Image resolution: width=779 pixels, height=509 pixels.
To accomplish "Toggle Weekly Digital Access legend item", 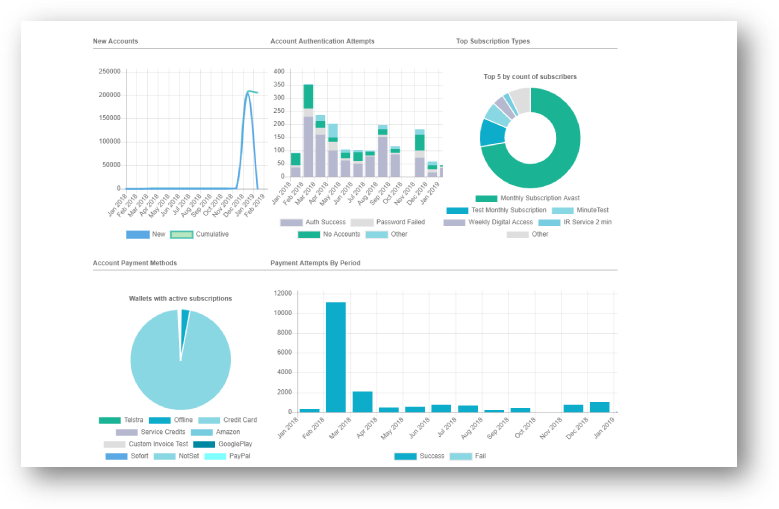I will [x=492, y=222].
